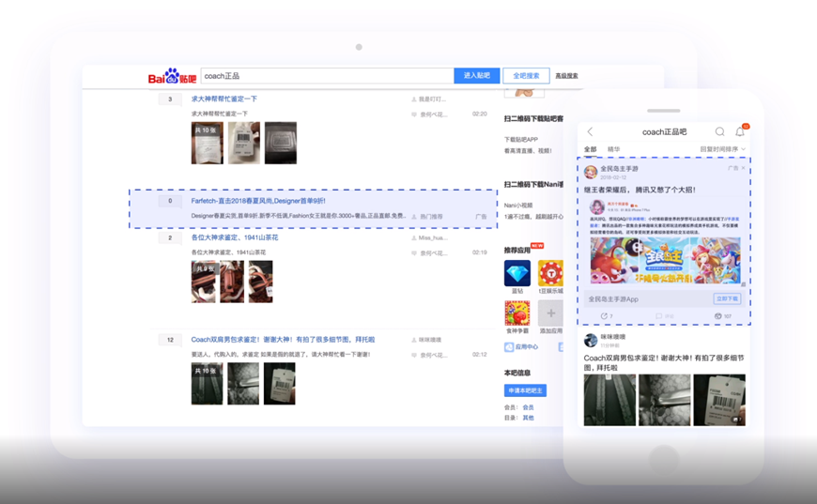Image resolution: width=817 pixels, height=504 pixels.
Task: Tap the zipper detail photo on phone
Action: click(664, 400)
